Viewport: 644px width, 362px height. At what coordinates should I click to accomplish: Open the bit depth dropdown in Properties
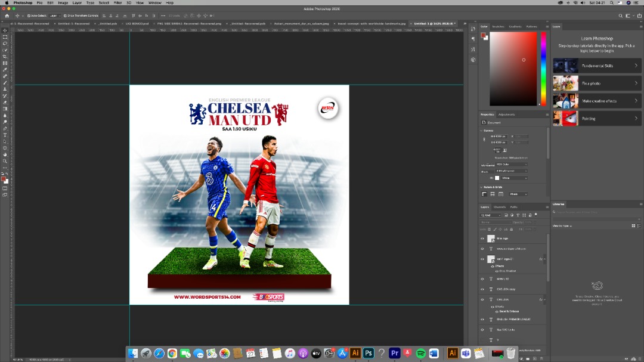[x=512, y=171]
